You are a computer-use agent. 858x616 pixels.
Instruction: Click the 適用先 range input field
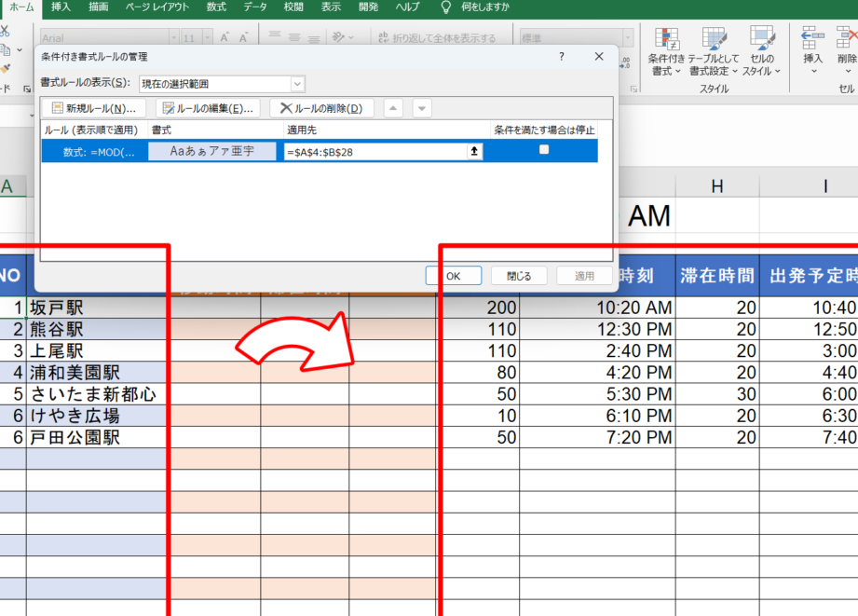click(x=375, y=151)
